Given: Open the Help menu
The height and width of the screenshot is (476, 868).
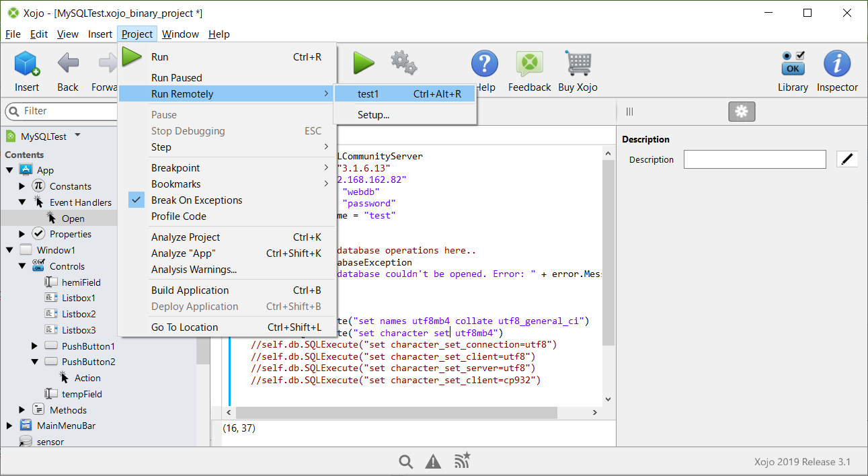Looking at the screenshot, I should pos(219,34).
